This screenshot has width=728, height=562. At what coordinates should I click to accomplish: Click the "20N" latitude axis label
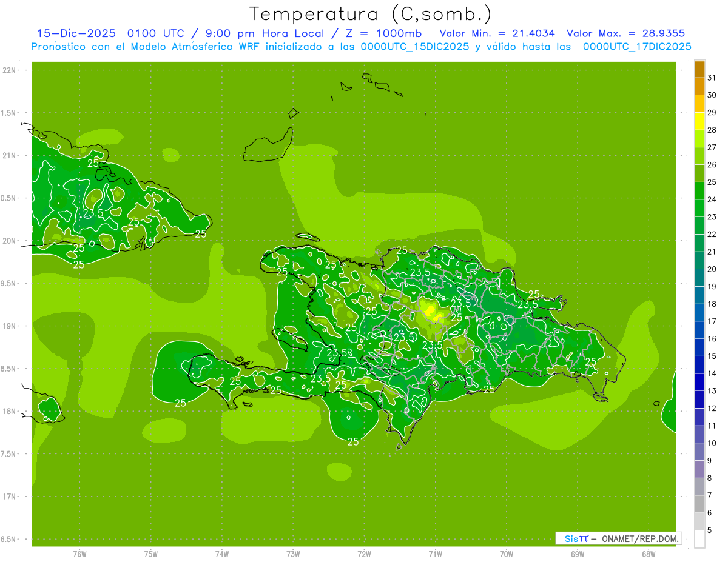10,241
